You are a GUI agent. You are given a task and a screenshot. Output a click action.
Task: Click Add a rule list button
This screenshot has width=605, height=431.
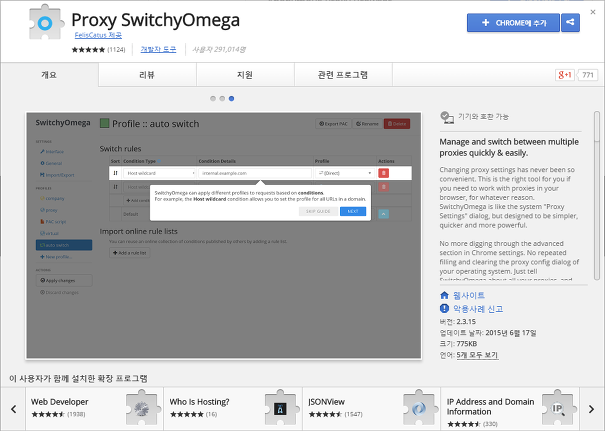coord(130,253)
